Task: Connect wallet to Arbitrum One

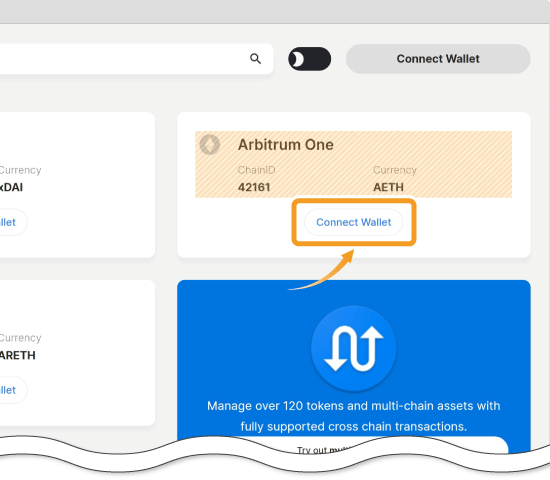Action: point(353,222)
